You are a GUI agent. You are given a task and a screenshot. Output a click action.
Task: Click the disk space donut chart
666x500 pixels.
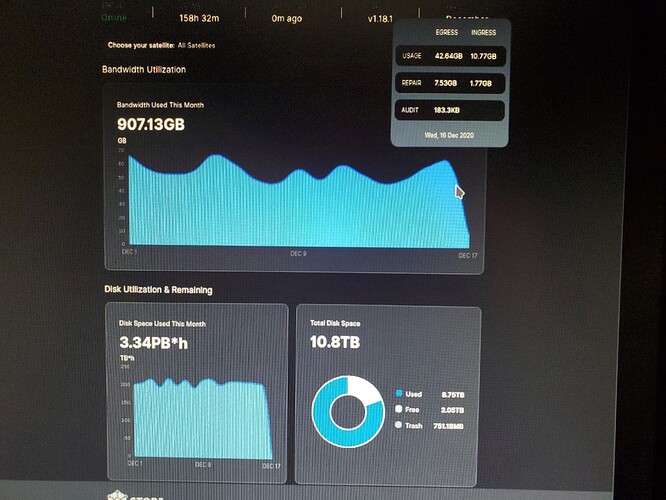[x=348, y=412]
